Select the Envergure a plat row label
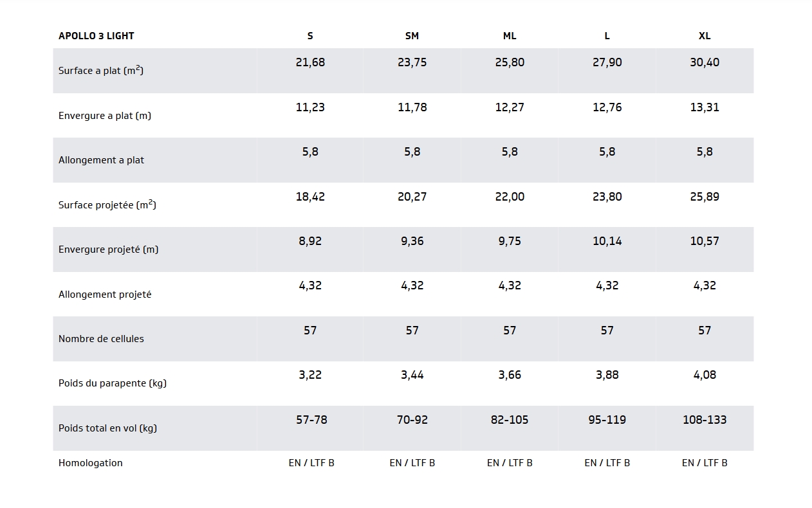 (105, 116)
